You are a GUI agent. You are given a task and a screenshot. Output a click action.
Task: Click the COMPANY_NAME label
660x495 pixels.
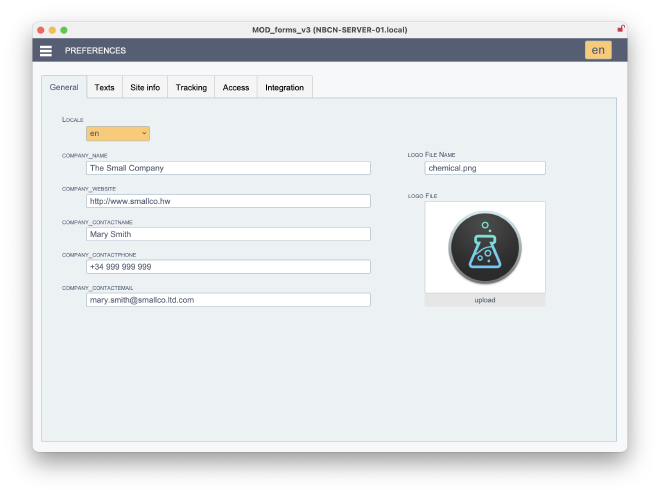point(85,155)
